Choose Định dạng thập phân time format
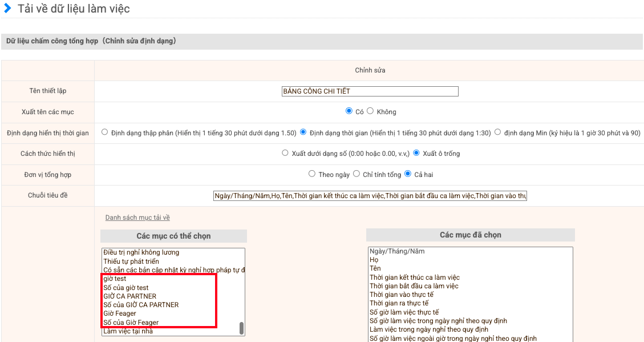The width and height of the screenshot is (644, 342). point(104,132)
